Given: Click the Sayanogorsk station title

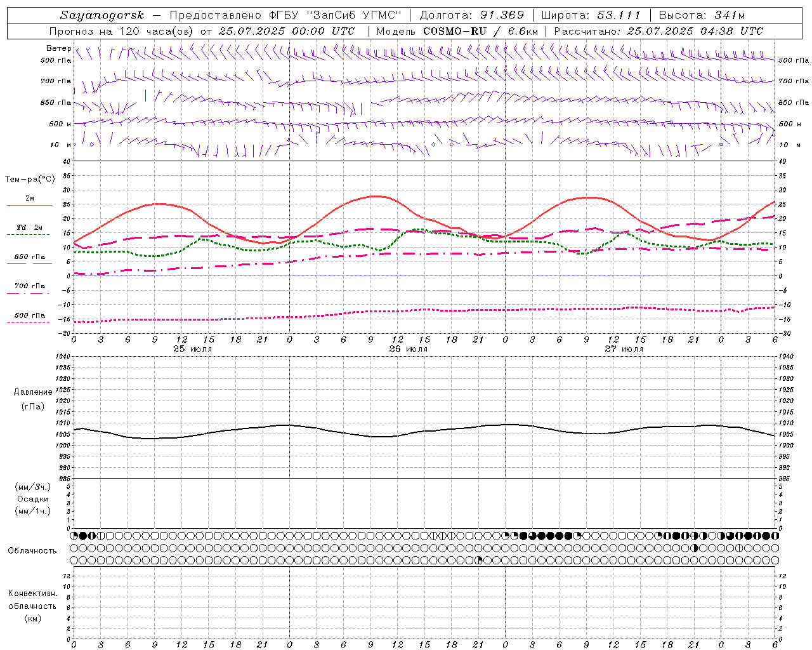Looking at the screenshot, I should coord(102,15).
